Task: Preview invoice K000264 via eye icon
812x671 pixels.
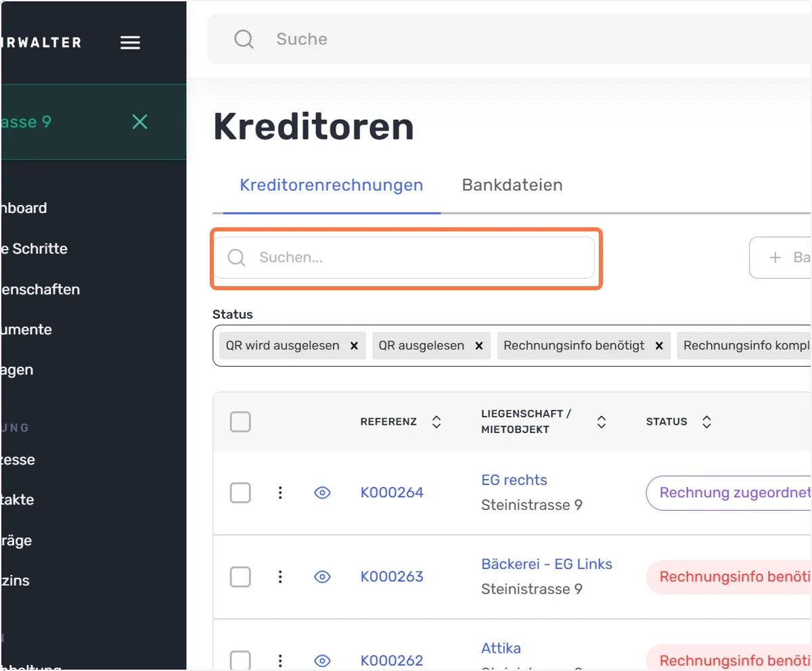Action: point(323,493)
